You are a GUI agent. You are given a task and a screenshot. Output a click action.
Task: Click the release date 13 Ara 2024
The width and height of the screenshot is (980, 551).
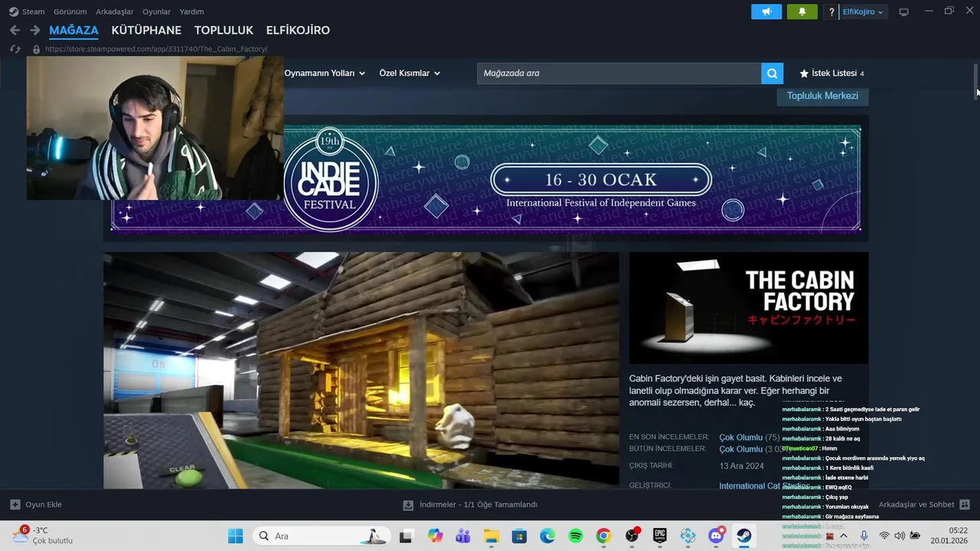pos(741,466)
